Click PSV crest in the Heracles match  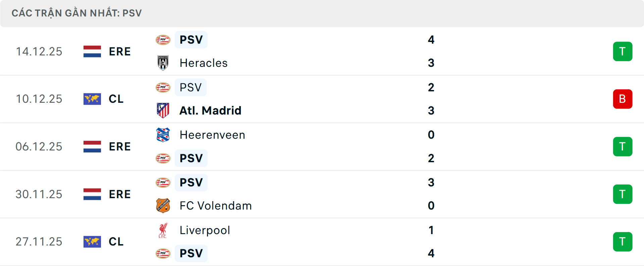pyautogui.click(x=163, y=40)
